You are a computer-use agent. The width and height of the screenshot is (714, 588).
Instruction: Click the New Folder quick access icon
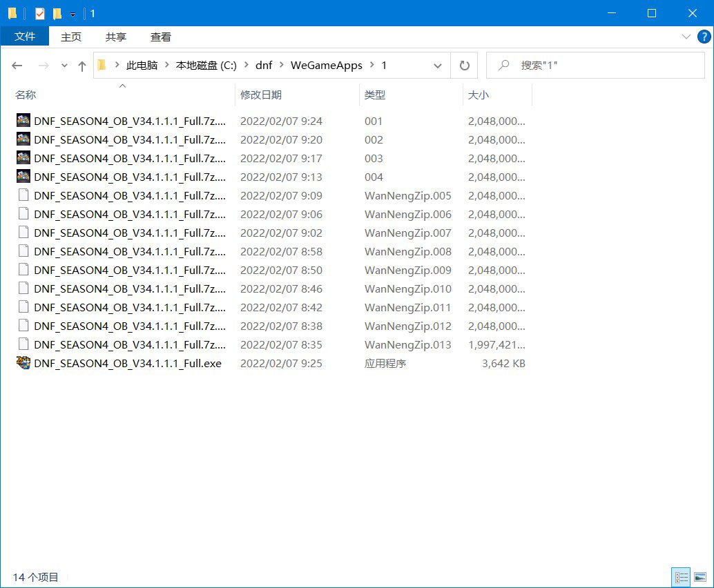pos(57,14)
